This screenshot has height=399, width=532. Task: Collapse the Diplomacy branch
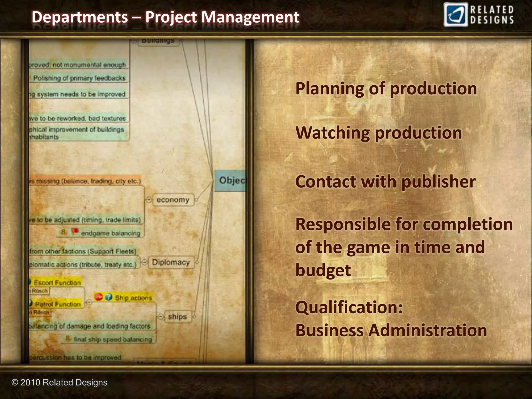click(x=144, y=262)
